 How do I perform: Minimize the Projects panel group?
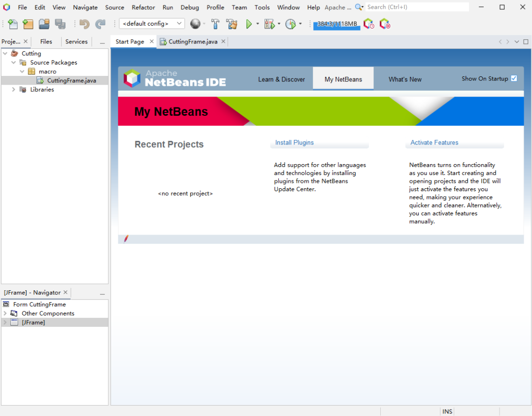click(x=102, y=42)
